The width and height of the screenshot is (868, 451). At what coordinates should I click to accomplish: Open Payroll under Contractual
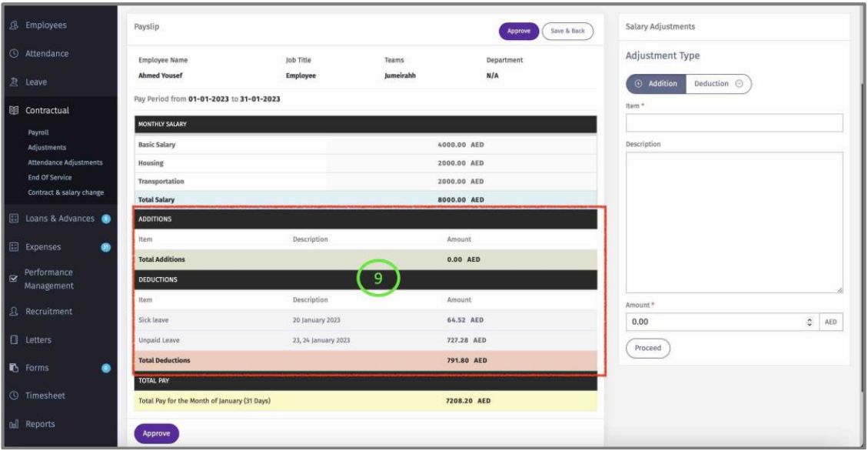click(39, 132)
